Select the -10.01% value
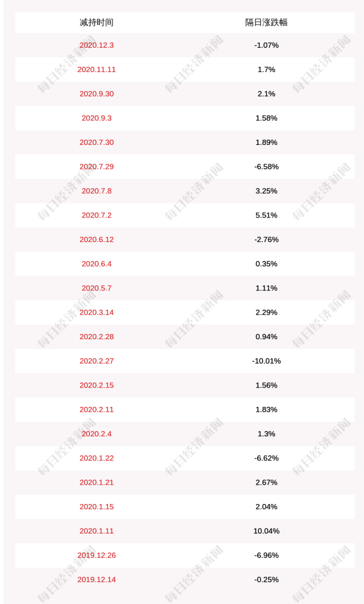Viewport: 364px width, 604px height. click(x=266, y=361)
